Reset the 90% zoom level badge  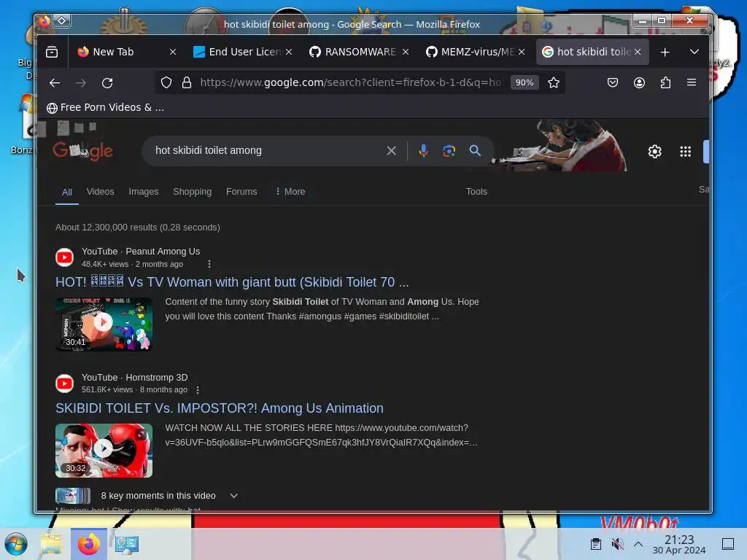[524, 82]
